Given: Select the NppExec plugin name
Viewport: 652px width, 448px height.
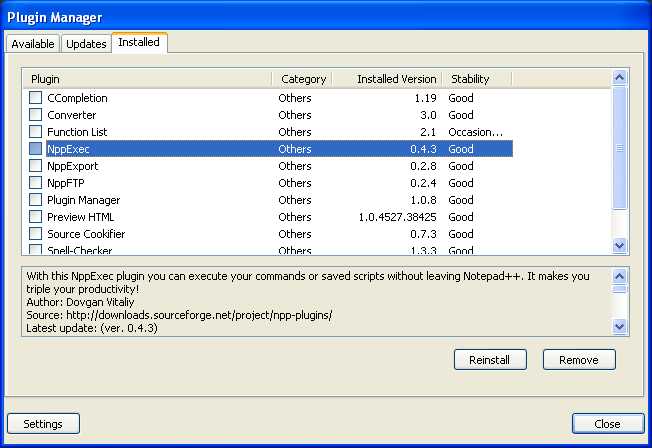Looking at the screenshot, I should point(68,149).
